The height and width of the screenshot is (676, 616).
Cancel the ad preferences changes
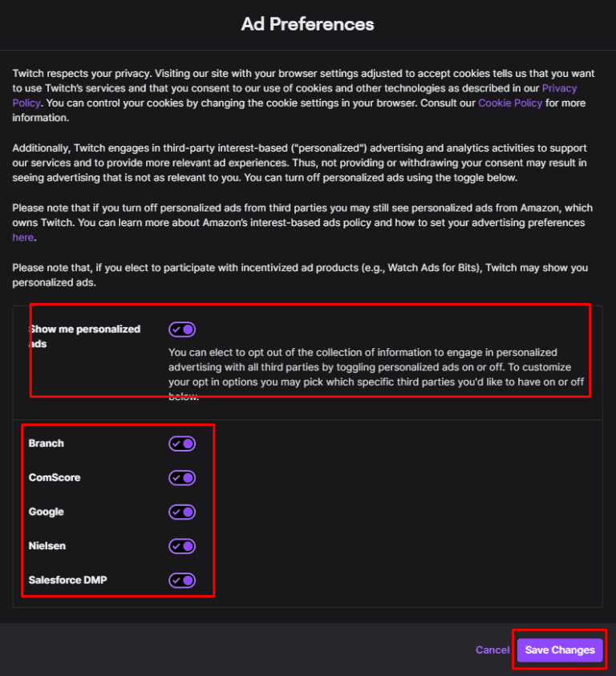coord(492,650)
